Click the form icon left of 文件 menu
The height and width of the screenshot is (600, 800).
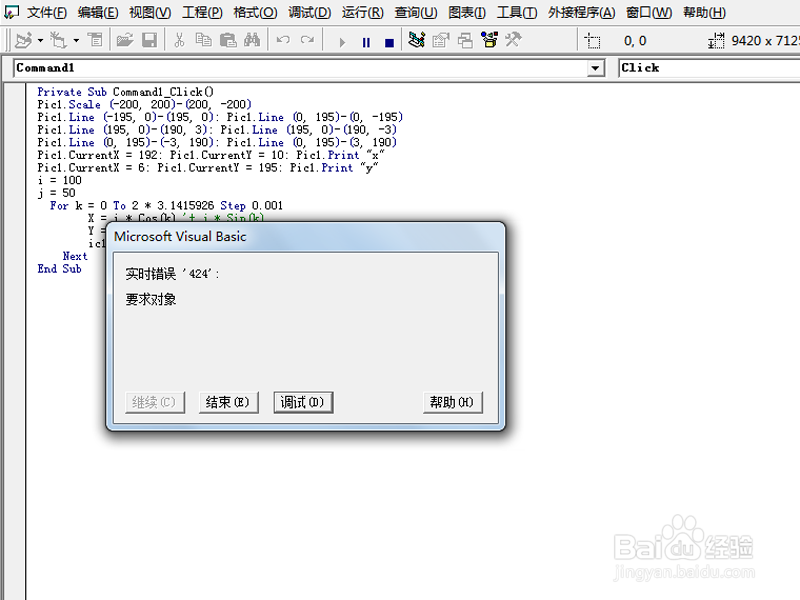(11, 11)
